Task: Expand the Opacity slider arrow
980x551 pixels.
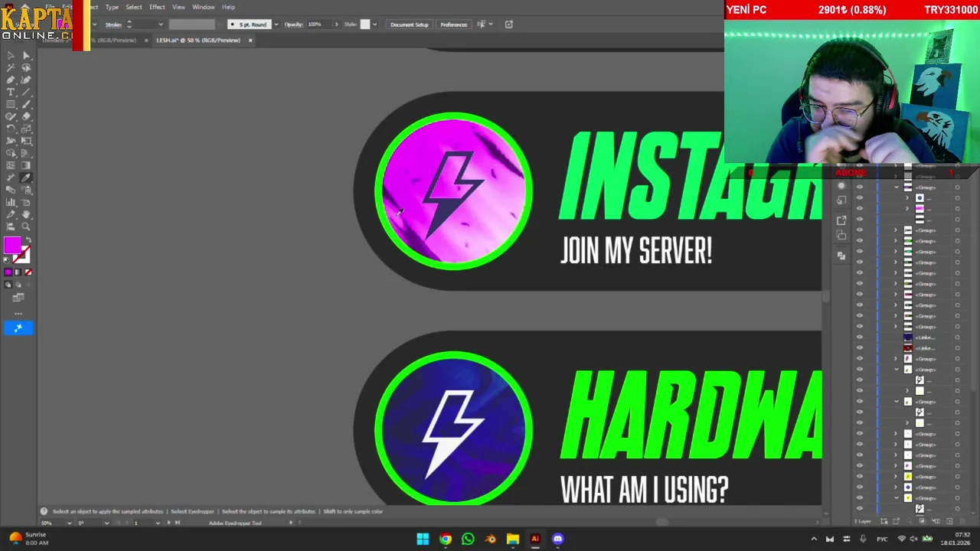Action: pos(335,24)
